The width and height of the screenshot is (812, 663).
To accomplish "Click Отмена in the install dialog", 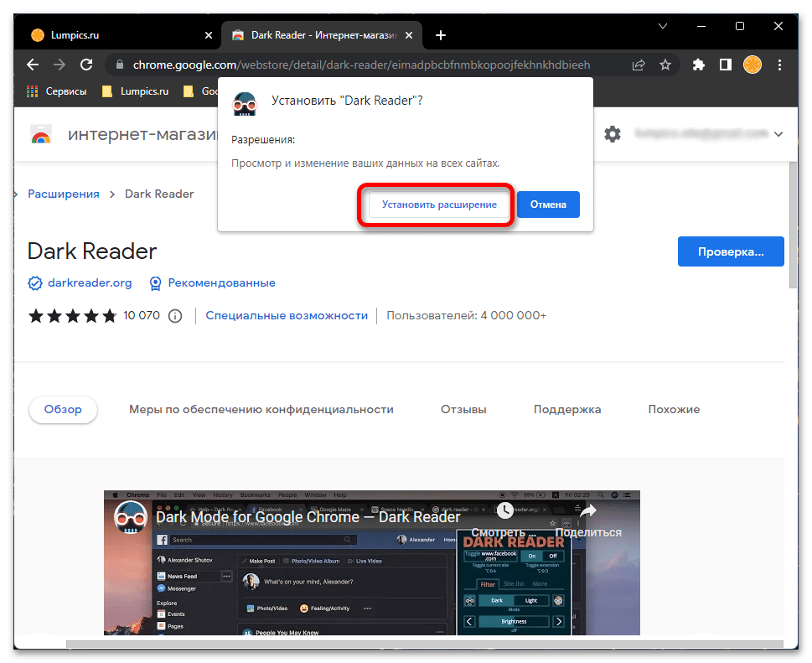I will 548,205.
